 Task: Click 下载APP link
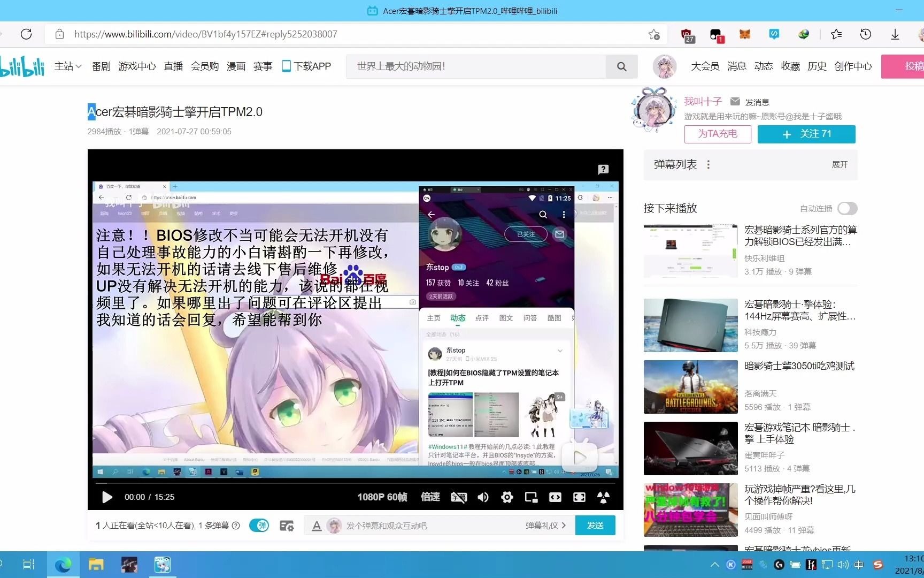point(306,66)
